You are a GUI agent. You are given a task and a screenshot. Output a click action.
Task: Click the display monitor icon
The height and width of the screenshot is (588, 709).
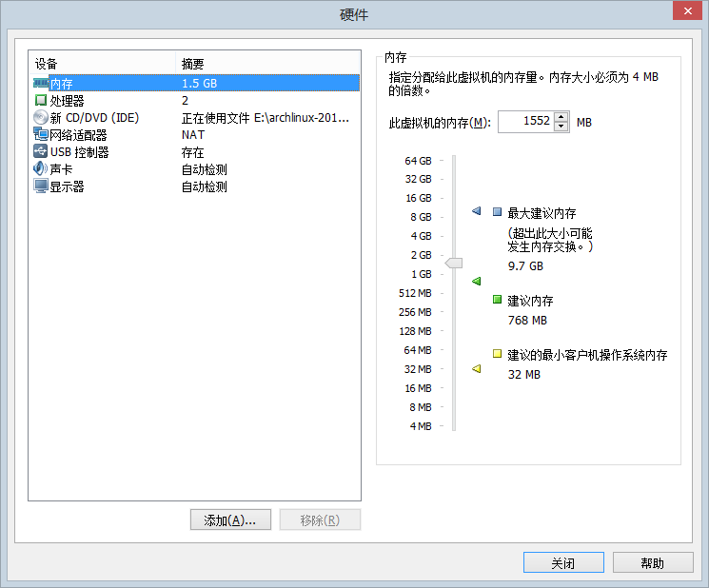41,186
